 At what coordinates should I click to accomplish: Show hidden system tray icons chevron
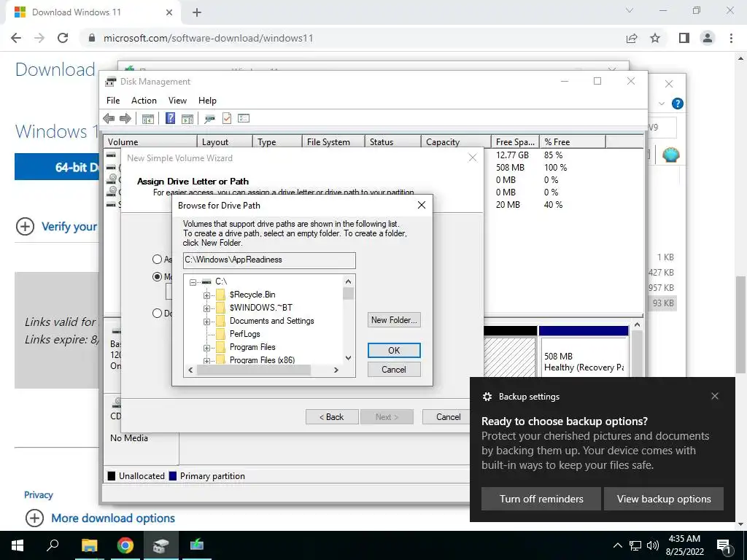[617, 545]
